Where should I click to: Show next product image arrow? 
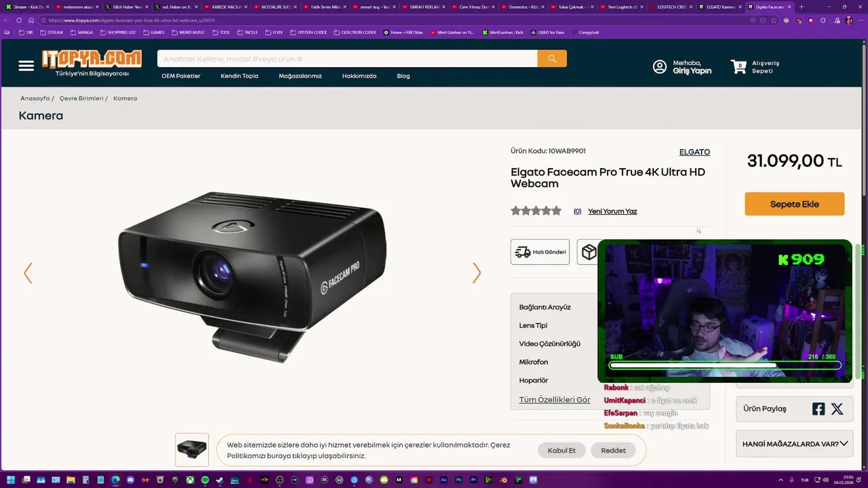tap(477, 273)
